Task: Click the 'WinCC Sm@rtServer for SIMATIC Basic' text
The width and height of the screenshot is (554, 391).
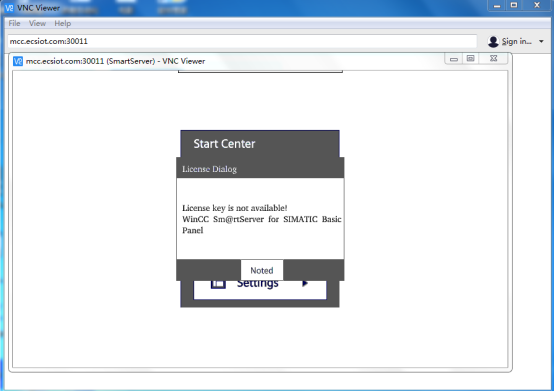Action: pos(262,219)
